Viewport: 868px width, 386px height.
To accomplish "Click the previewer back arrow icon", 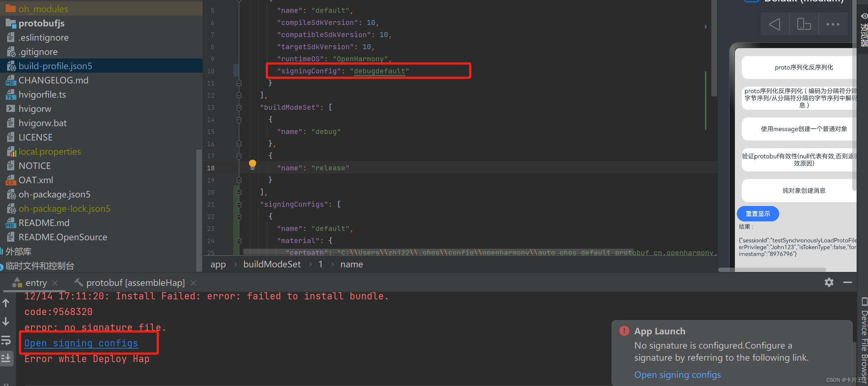I will tap(775, 25).
